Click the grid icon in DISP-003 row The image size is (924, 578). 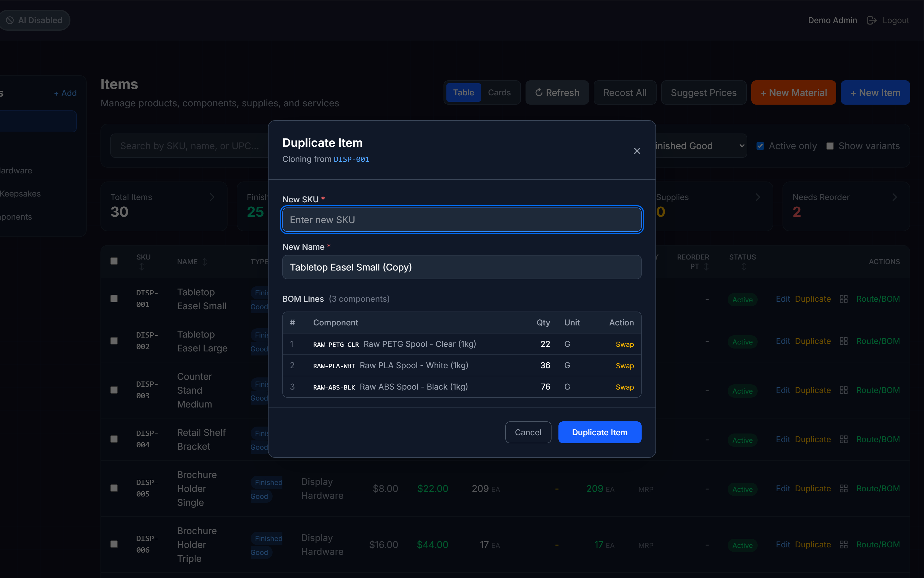[843, 390]
